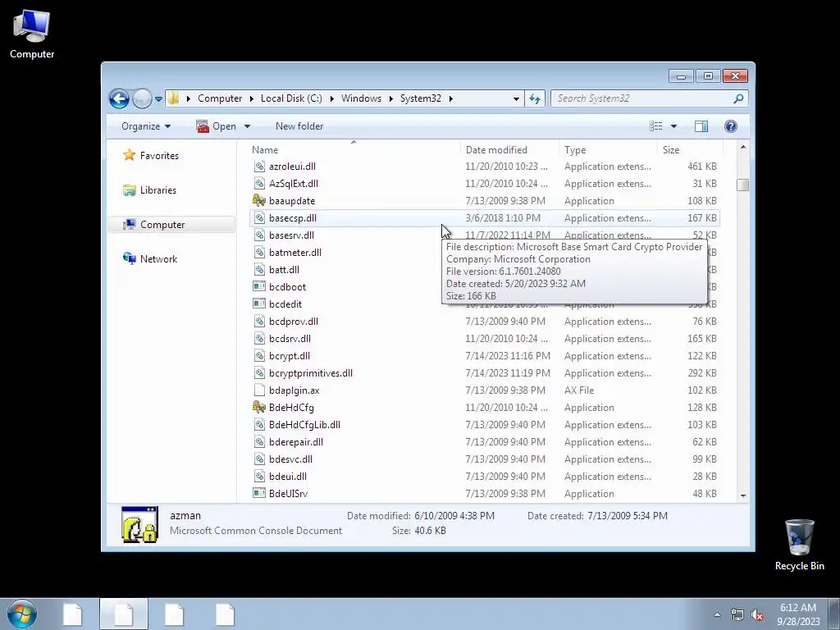Open the Windows Start button
Screen dimensions: 840x630
pos(22,614)
